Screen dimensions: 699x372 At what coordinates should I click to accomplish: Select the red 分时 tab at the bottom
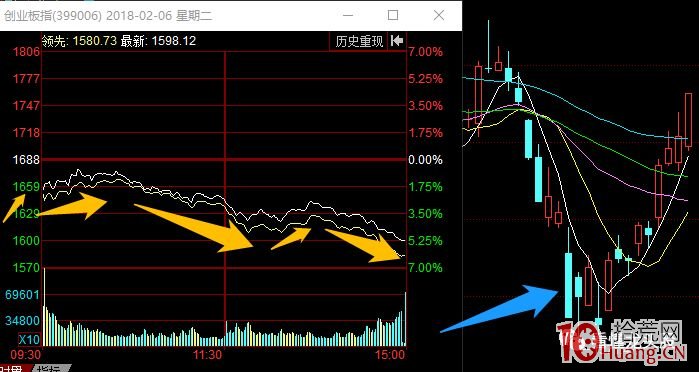point(12,368)
